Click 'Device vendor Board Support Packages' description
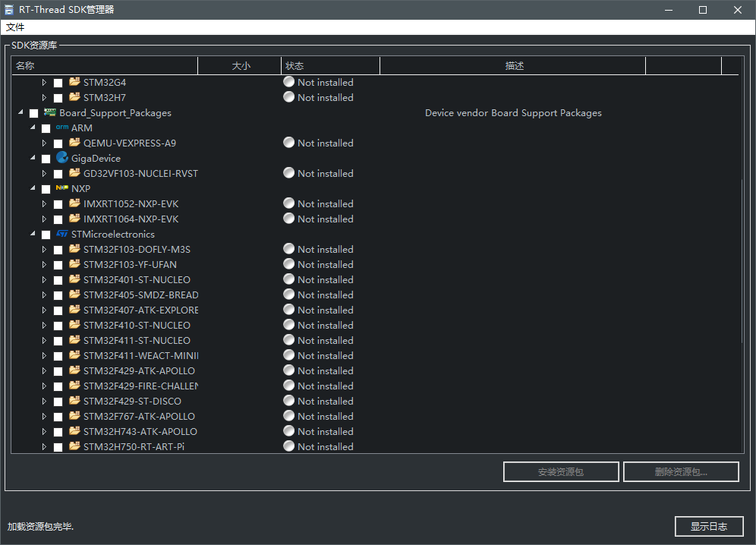756x545 pixels. tap(513, 113)
